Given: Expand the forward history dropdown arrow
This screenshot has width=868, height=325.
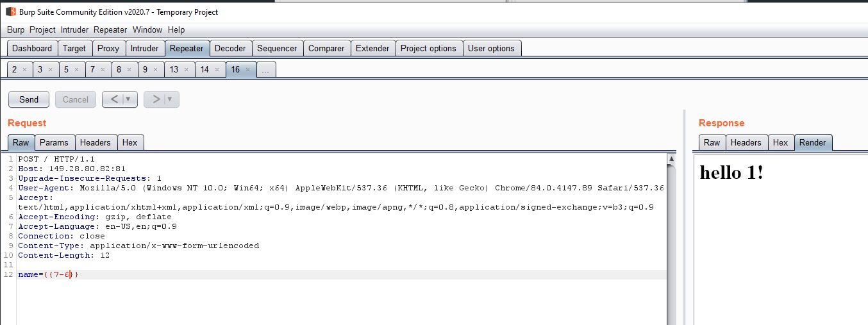Looking at the screenshot, I should [171, 99].
